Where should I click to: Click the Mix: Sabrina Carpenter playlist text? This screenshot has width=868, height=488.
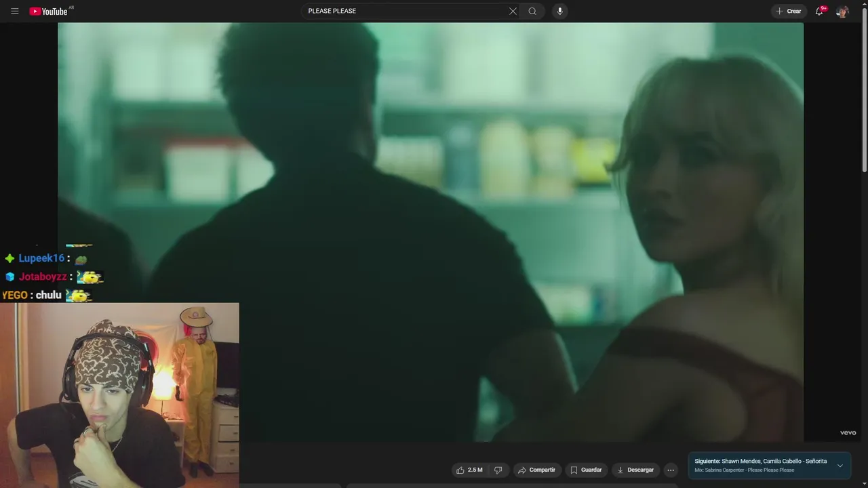[744, 470]
